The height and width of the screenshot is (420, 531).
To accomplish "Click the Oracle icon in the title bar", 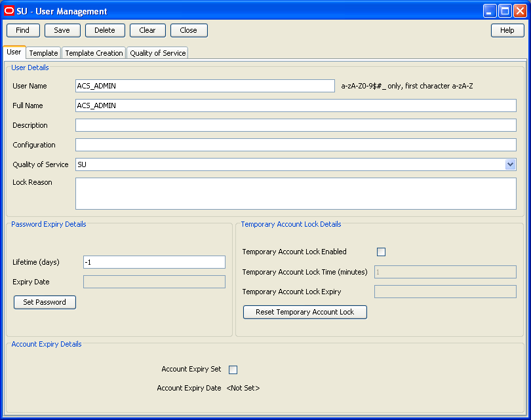I will [x=9, y=10].
